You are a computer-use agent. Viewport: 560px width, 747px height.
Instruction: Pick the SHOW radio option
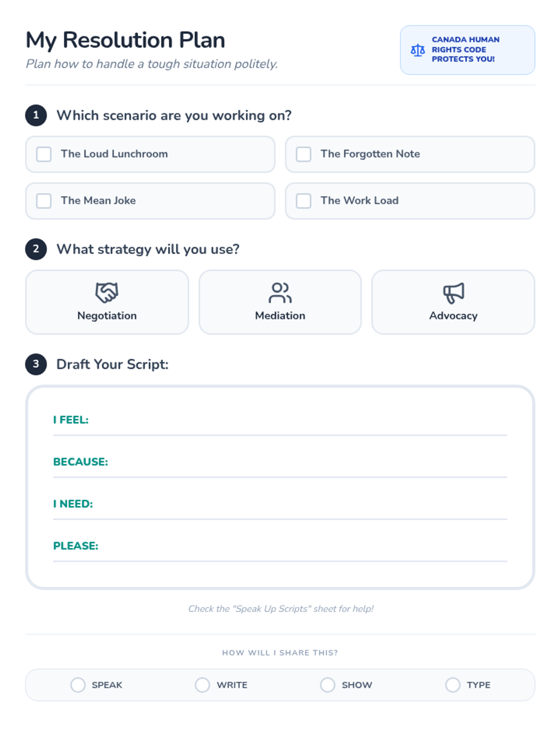click(x=328, y=685)
